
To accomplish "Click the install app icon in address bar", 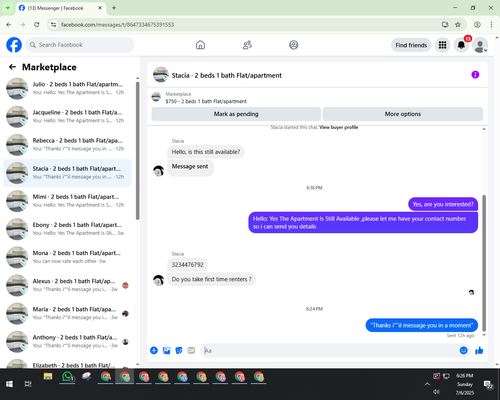I will pyautogui.click(x=445, y=24).
